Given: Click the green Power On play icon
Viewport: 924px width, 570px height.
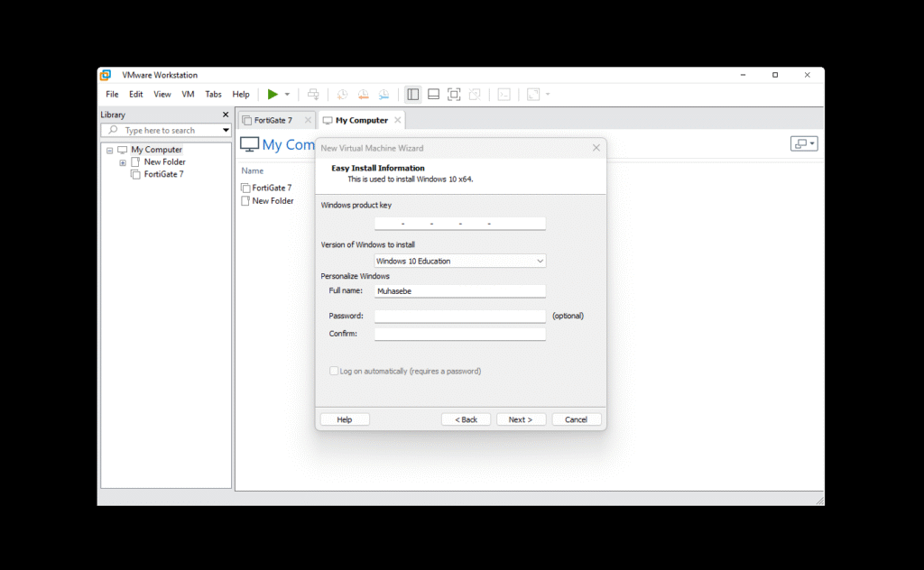Looking at the screenshot, I should click(x=273, y=95).
